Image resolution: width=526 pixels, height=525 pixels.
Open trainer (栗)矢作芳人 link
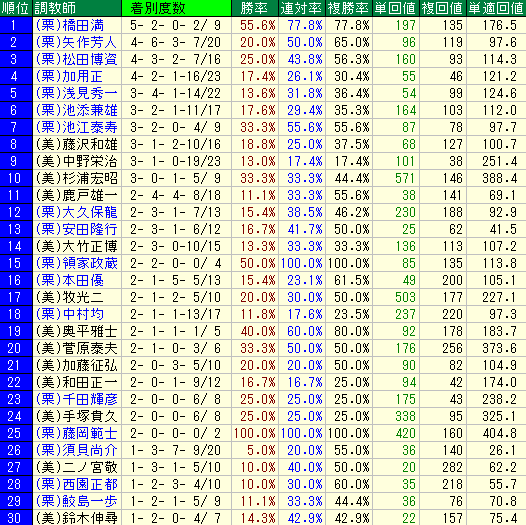[76, 42]
